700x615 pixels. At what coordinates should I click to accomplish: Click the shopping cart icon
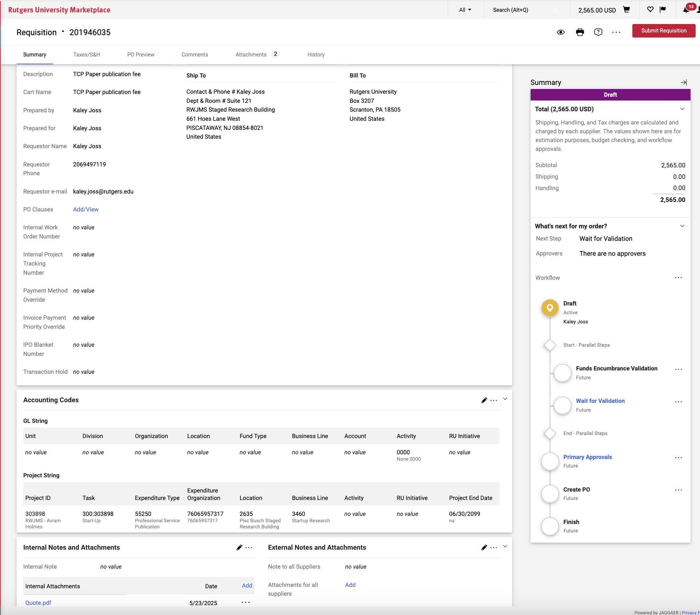pos(626,9)
